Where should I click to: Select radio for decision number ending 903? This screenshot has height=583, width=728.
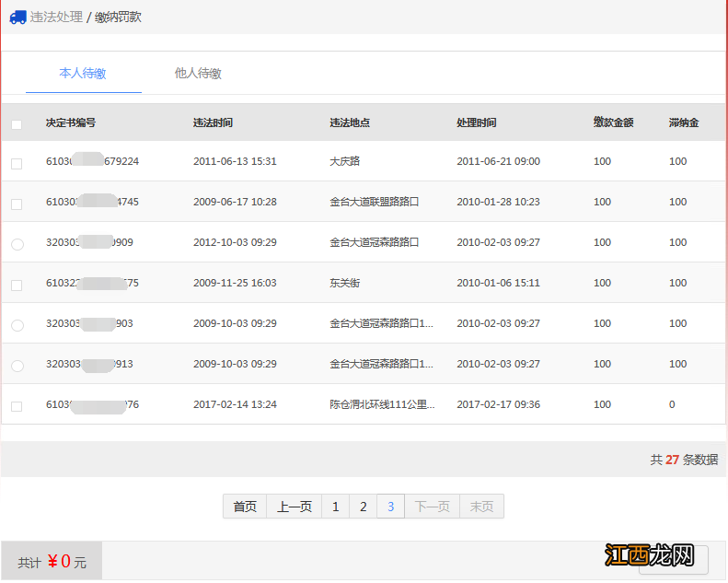click(17, 325)
